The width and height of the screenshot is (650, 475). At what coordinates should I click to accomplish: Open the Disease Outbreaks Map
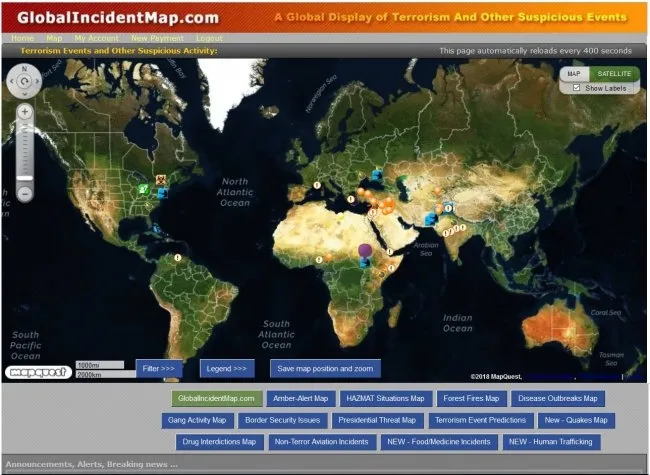click(x=558, y=398)
